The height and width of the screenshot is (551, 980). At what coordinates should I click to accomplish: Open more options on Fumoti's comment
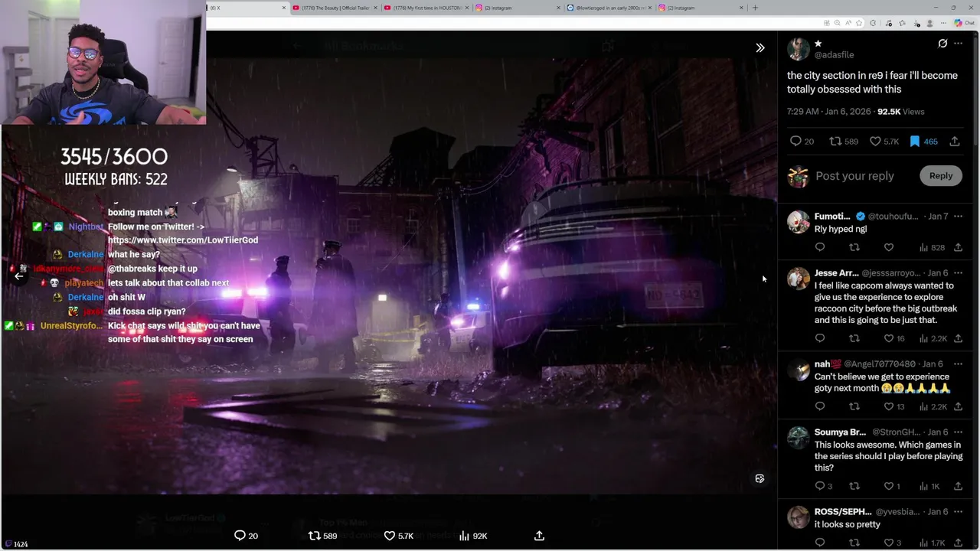pyautogui.click(x=958, y=217)
